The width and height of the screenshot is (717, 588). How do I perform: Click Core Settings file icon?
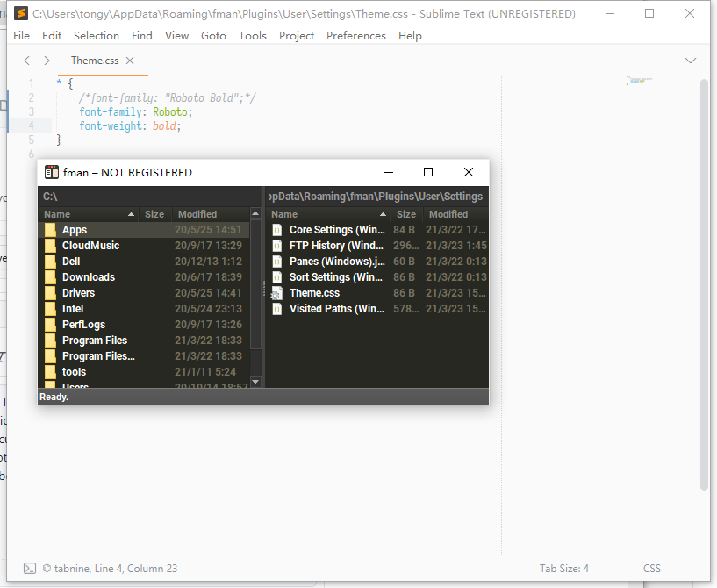point(277,230)
